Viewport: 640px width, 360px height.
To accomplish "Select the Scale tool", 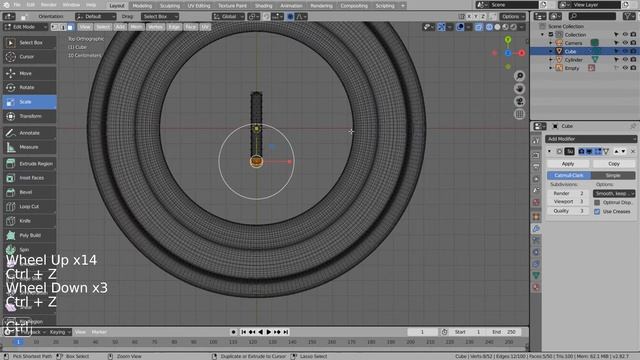I will tap(29, 102).
